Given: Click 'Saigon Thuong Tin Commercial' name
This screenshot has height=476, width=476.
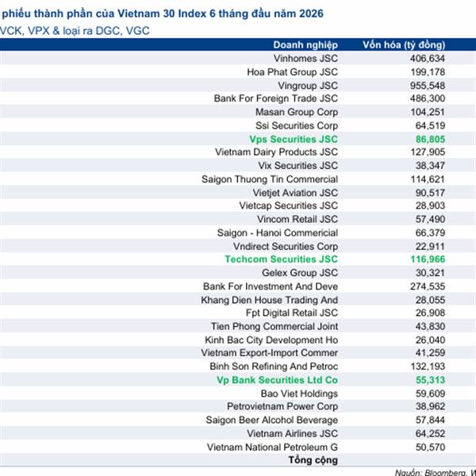Looking at the screenshot, I should [270, 179].
